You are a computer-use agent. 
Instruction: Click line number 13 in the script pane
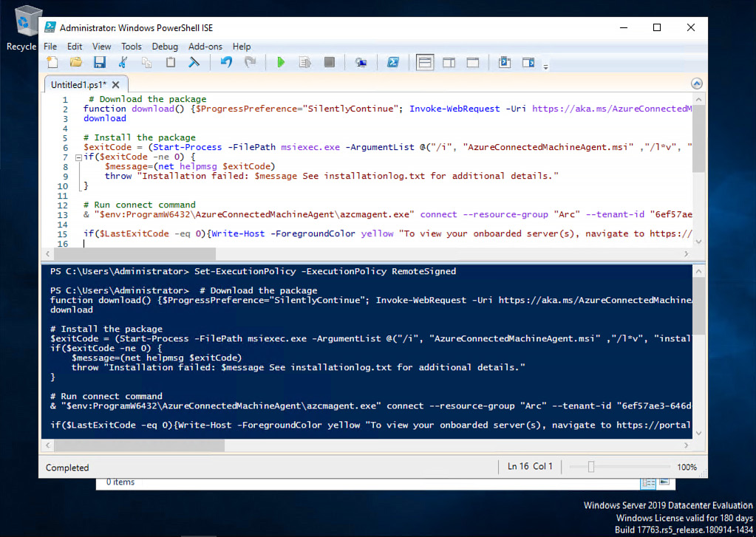pos(63,215)
